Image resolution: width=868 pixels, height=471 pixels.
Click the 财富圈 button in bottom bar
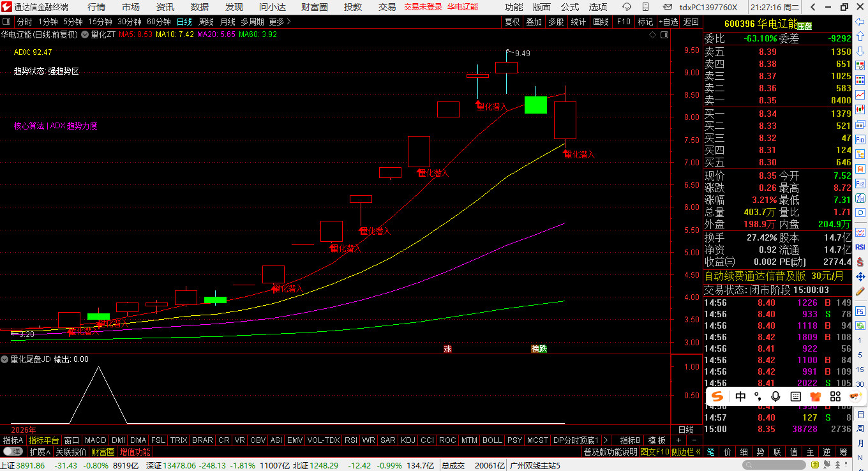pyautogui.click(x=103, y=451)
